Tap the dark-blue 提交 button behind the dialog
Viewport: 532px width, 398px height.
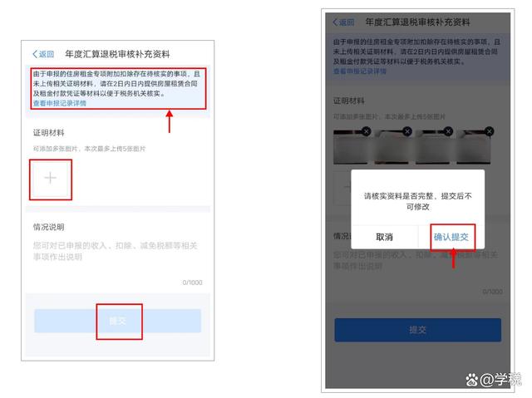[417, 330]
